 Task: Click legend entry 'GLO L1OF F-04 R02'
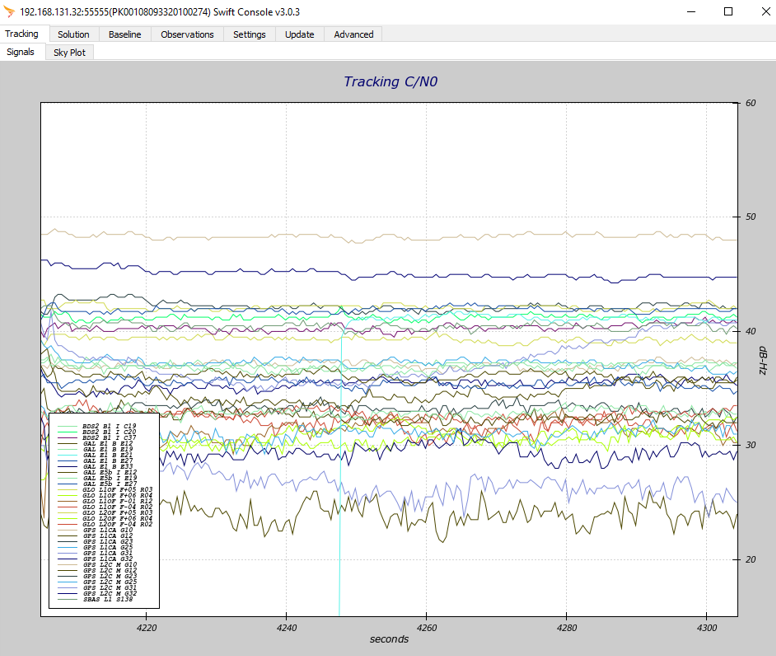105,507
